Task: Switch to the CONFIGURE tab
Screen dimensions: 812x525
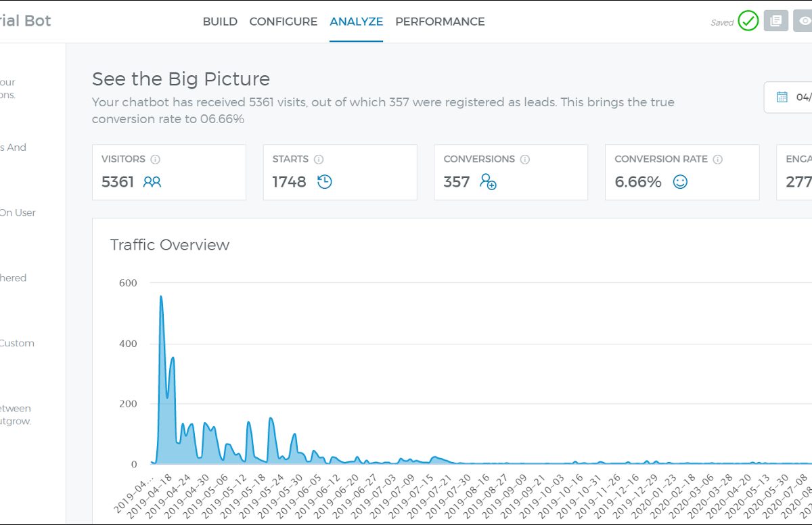Action: coord(283,22)
